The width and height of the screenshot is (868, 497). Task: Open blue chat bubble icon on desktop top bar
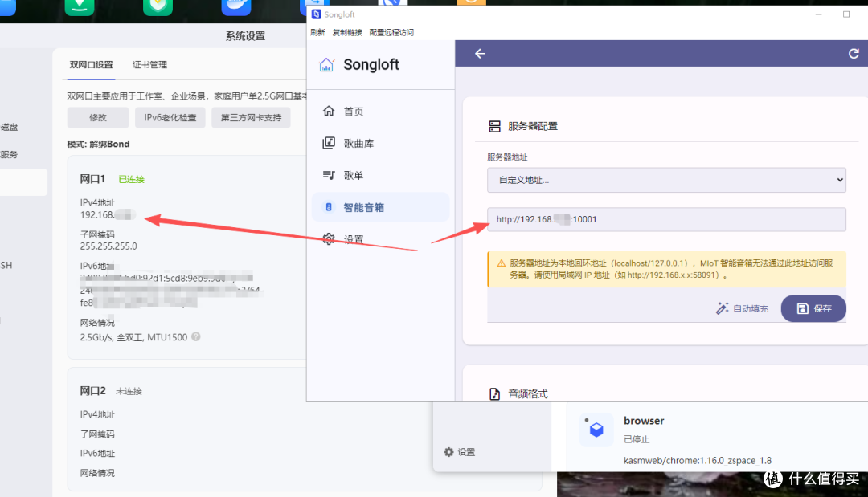[x=236, y=6]
